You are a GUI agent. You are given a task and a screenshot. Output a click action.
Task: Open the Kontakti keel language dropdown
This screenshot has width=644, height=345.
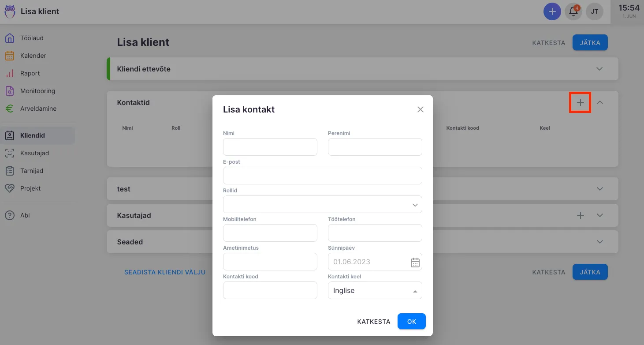(375, 291)
